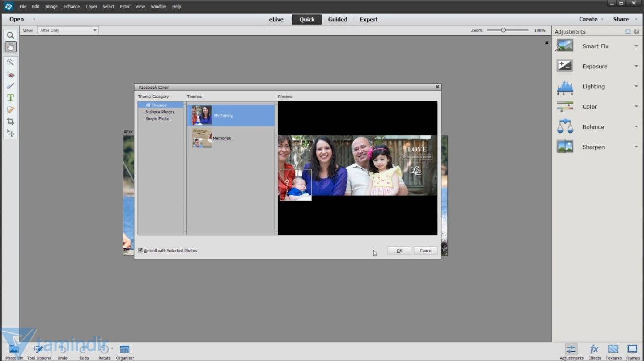Image resolution: width=644 pixels, height=361 pixels.
Task: Switch to the Expert mode tab
Action: [369, 19]
